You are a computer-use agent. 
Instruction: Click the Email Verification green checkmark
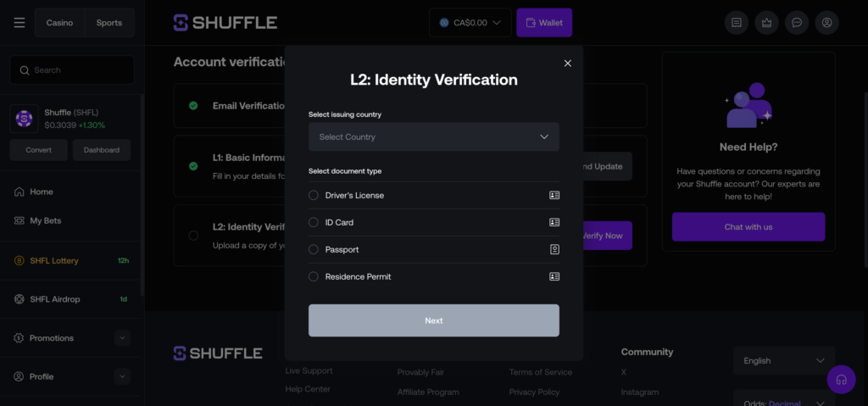193,106
